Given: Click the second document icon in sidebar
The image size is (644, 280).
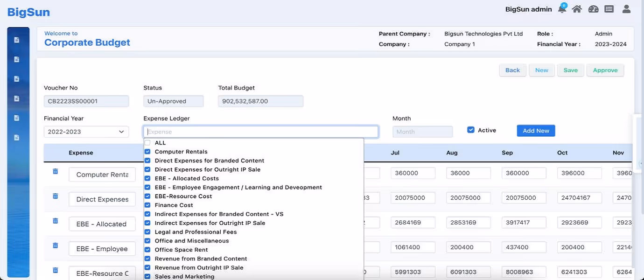Looking at the screenshot, I should 17,59.
